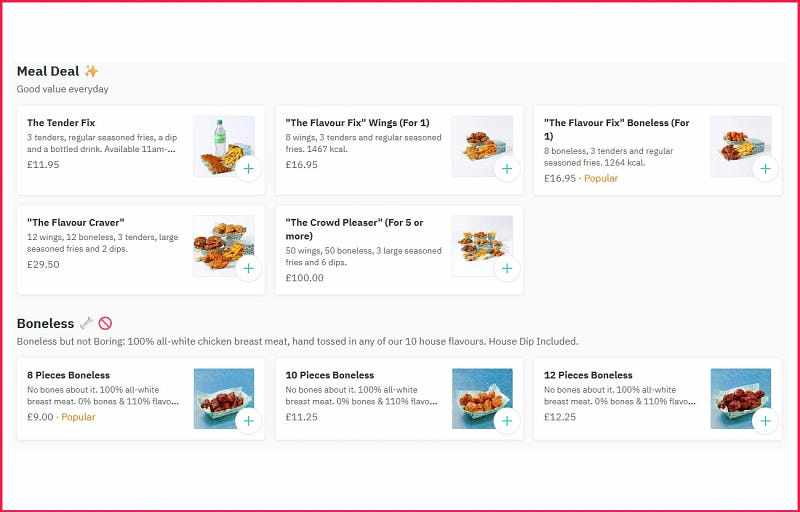Add 12 Pieces Boneless to basket
Image resolution: width=800 pixels, height=512 pixels.
(x=765, y=421)
